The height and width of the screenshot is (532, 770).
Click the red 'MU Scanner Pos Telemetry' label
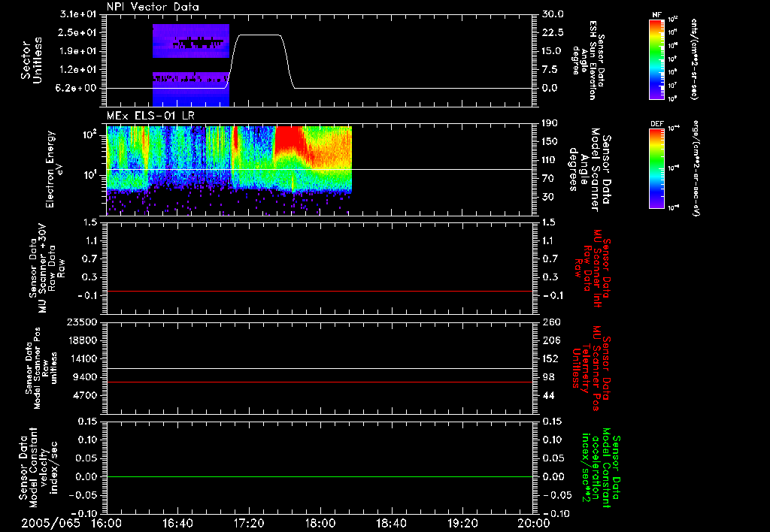click(591, 368)
